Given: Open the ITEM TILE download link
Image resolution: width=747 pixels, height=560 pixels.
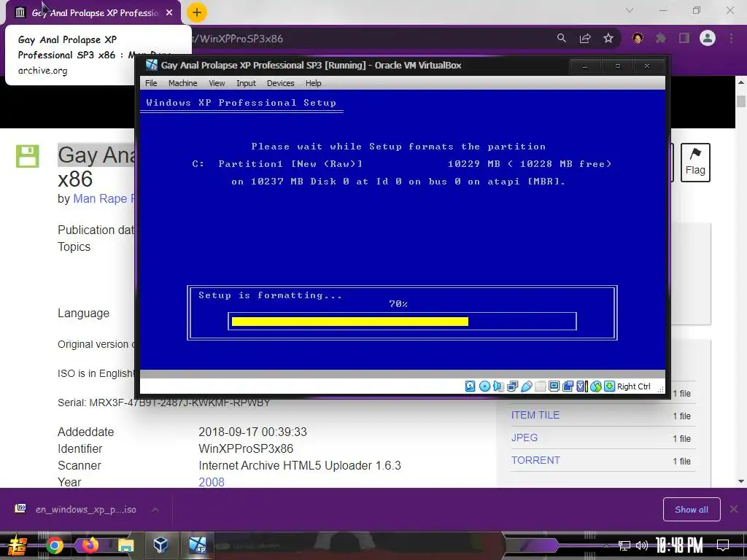Looking at the screenshot, I should 535,415.
